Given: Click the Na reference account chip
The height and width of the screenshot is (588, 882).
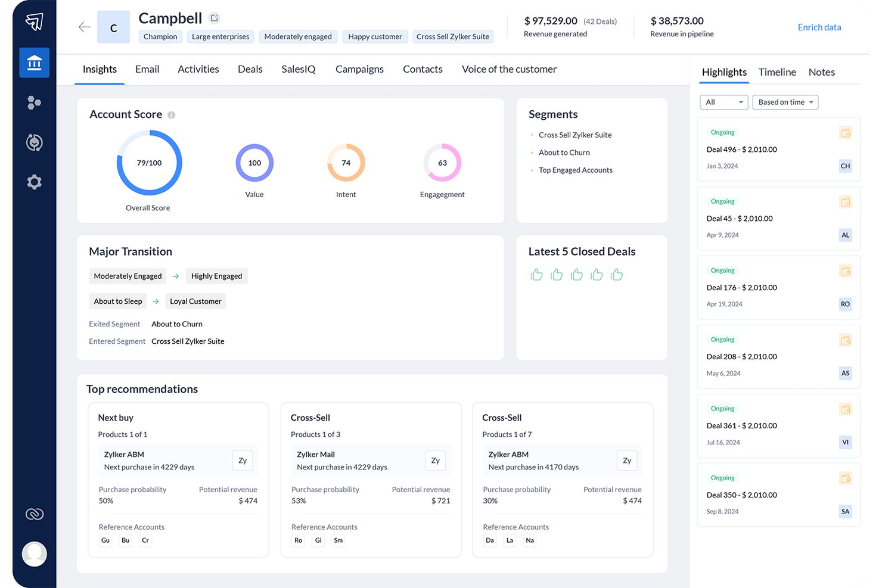Looking at the screenshot, I should (x=530, y=540).
